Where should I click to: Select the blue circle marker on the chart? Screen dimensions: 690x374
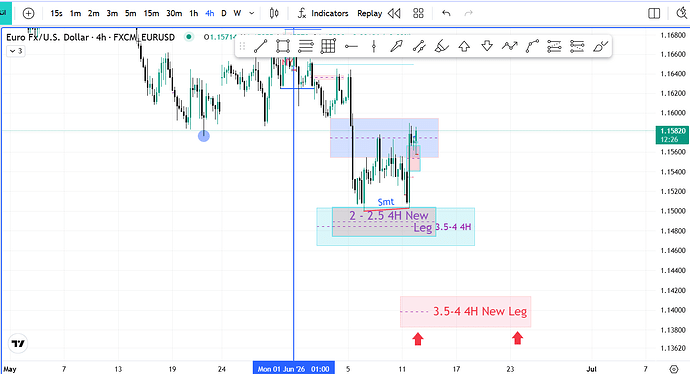[204, 136]
